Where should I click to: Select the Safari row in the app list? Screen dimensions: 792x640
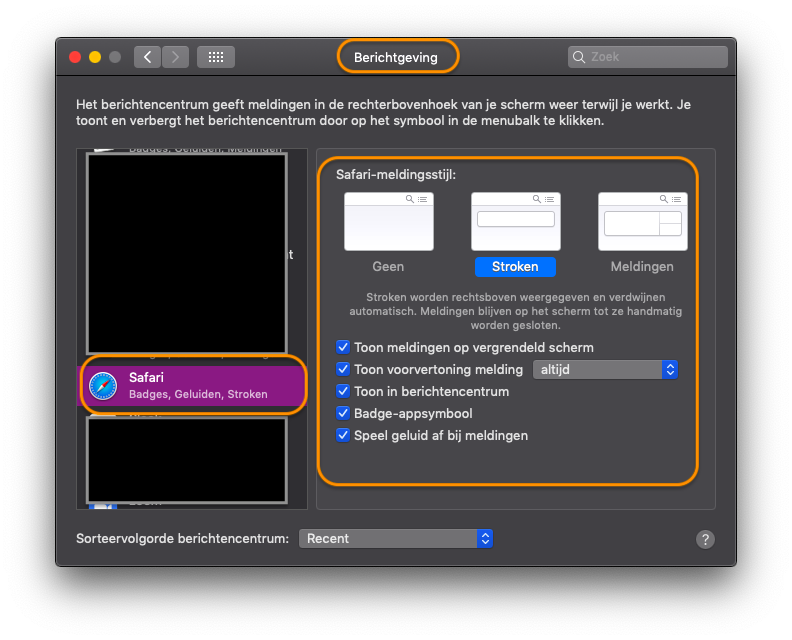pyautogui.click(x=192, y=386)
